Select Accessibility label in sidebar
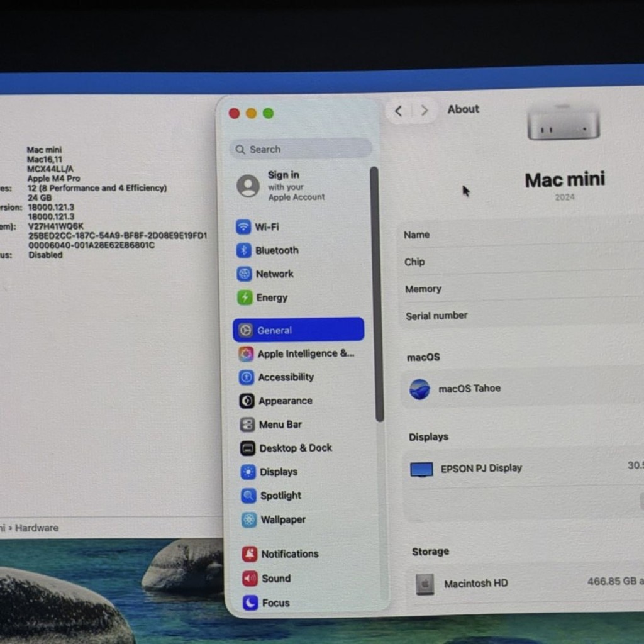Screen dimensions: 644x644 (286, 377)
